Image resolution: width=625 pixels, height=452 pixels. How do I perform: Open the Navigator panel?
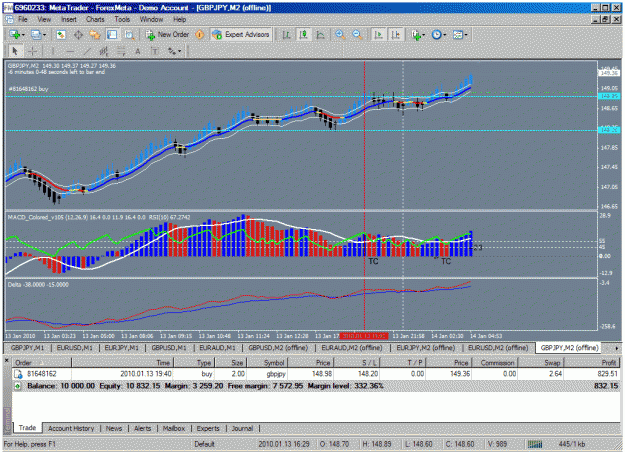click(x=95, y=35)
